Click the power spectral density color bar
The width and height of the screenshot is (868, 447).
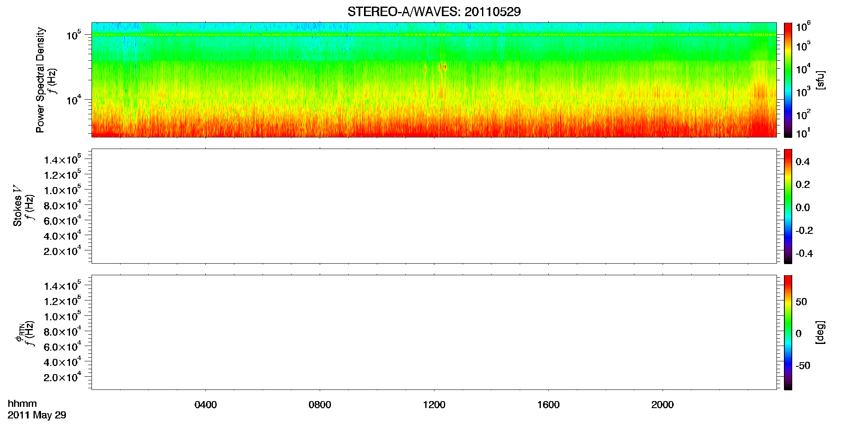(x=788, y=80)
